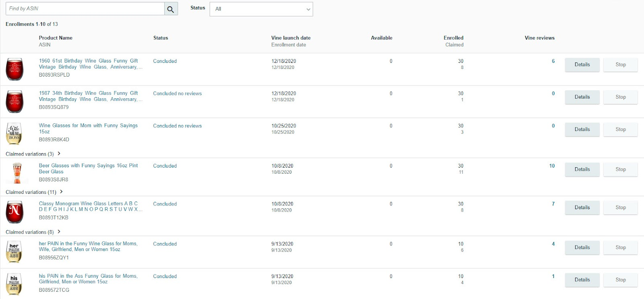Expand Claimed variations (11) chevron
Screen dimensions: 644x299
[61, 192]
